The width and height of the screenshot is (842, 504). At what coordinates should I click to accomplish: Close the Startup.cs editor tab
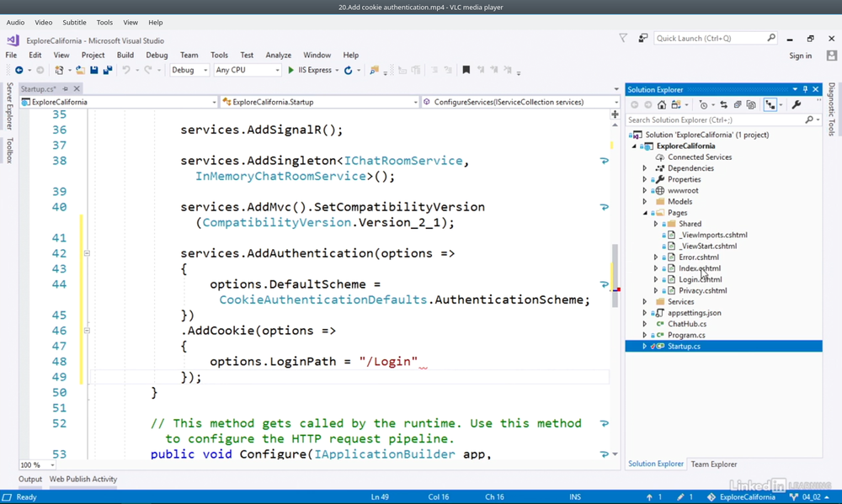click(x=77, y=89)
